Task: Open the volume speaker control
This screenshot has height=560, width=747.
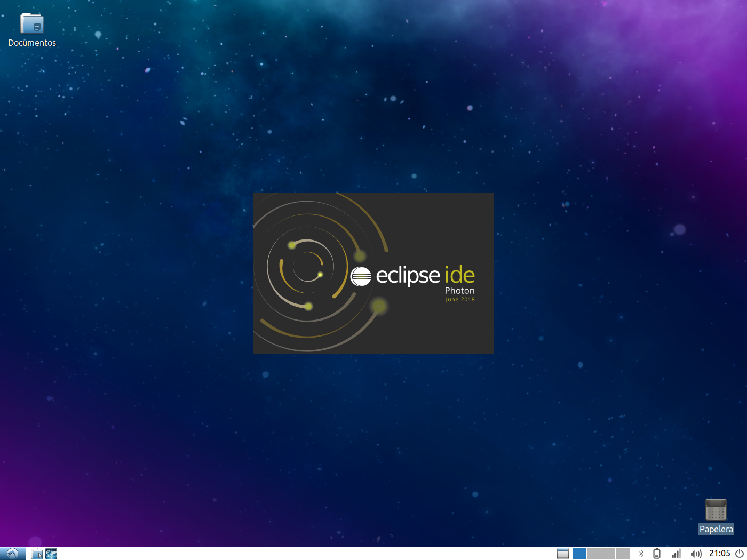Action: tap(696, 554)
